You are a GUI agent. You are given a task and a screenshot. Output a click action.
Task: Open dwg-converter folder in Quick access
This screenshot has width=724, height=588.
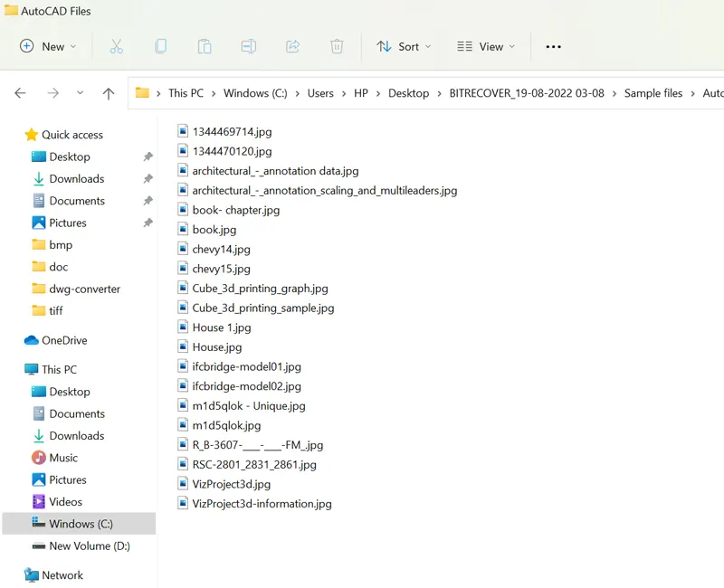pyautogui.click(x=84, y=289)
